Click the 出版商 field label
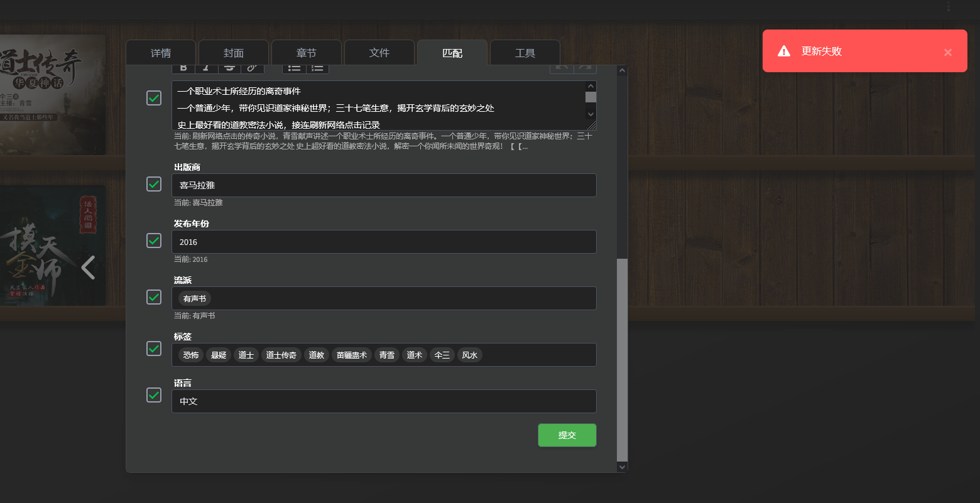Image resolution: width=980 pixels, height=503 pixels. click(187, 168)
